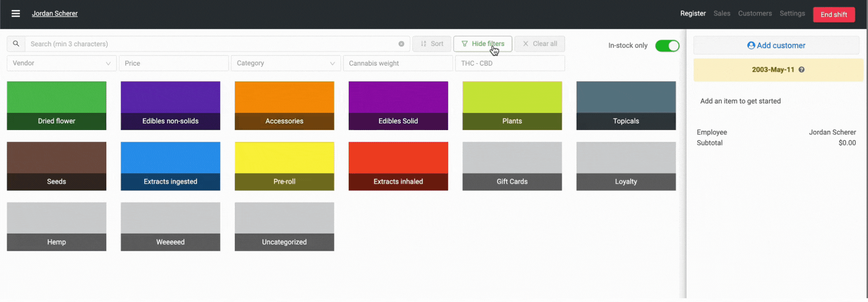Click the search magnifier icon
Image resolution: width=868 pixels, height=302 pixels.
pyautogui.click(x=16, y=44)
